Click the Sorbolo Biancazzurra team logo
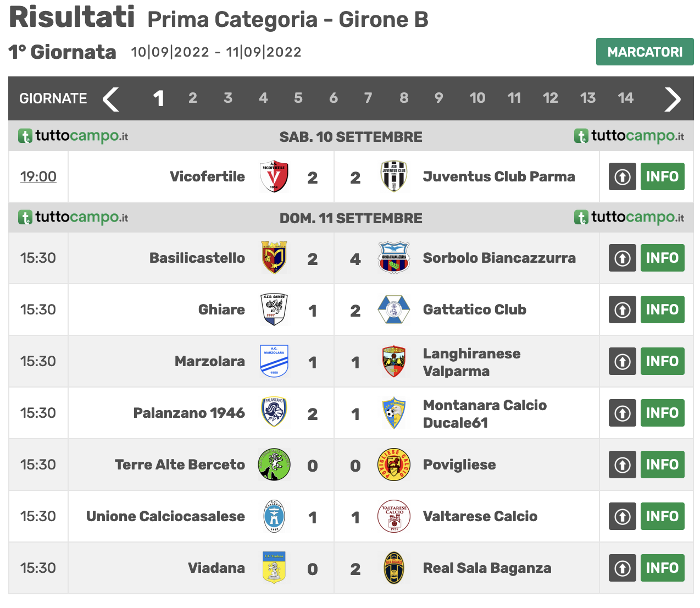Image resolution: width=700 pixels, height=608 pixels. point(394,258)
